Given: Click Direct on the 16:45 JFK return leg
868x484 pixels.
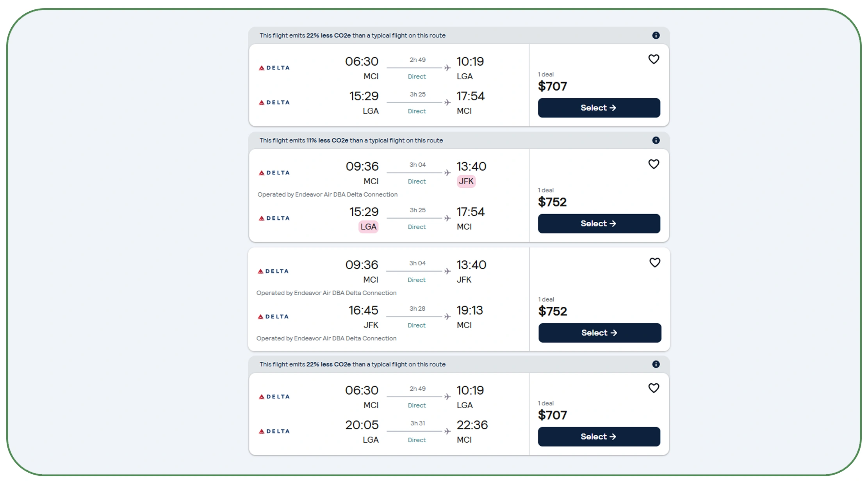Looking at the screenshot, I should 416,325.
